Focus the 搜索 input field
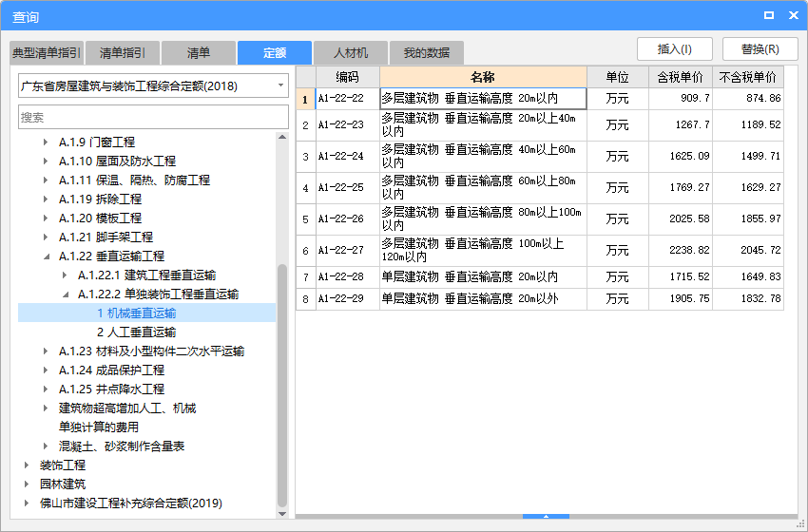 pos(153,118)
